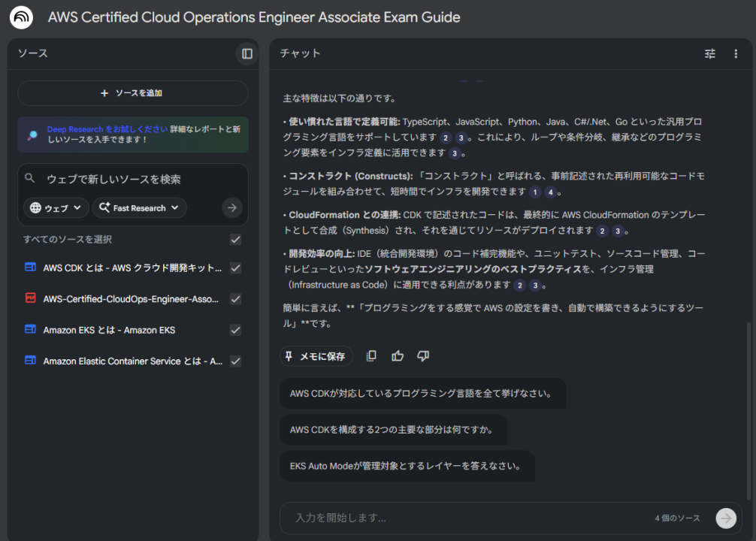The width and height of the screenshot is (756, 541).
Task: Select suggested question about EKS Auto Mode
Action: [407, 466]
